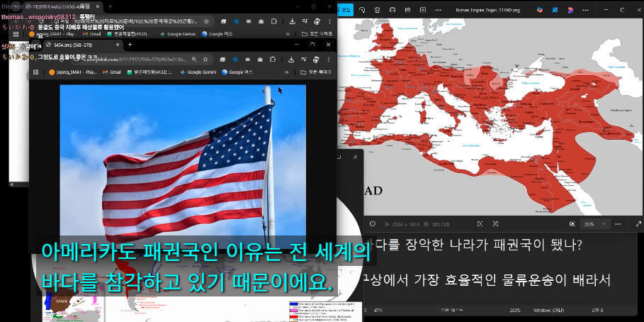Click Windows (CRLF) in Notepad status bar
This screenshot has width=644, height=322.
[550, 310]
